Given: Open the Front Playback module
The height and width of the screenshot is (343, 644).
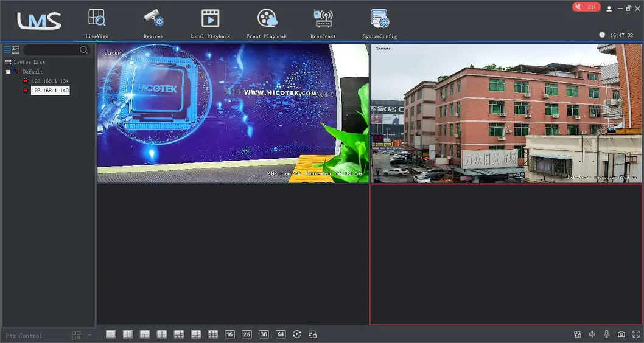Looking at the screenshot, I should tap(267, 23).
